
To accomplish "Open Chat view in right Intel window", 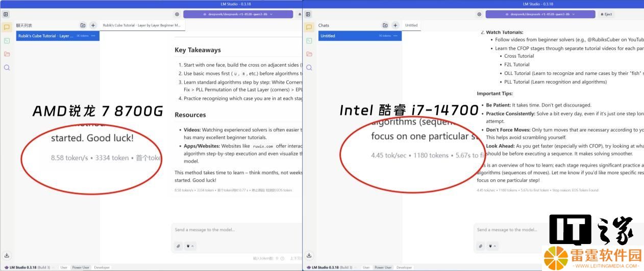I will click(x=309, y=27).
